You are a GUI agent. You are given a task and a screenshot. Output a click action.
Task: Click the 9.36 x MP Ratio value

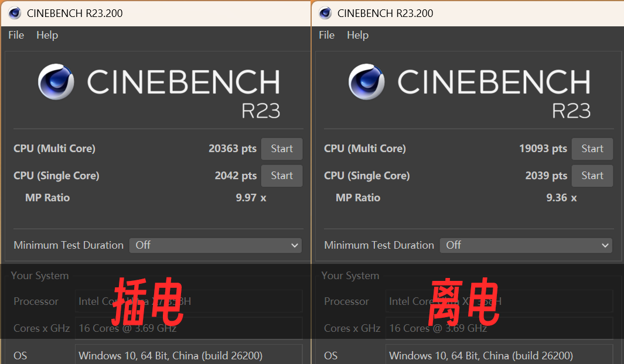(x=561, y=197)
